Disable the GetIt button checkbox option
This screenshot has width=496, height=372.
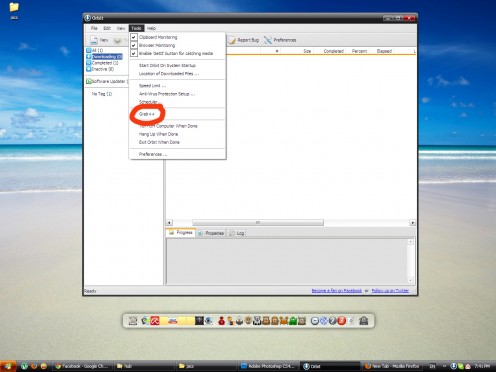click(134, 53)
